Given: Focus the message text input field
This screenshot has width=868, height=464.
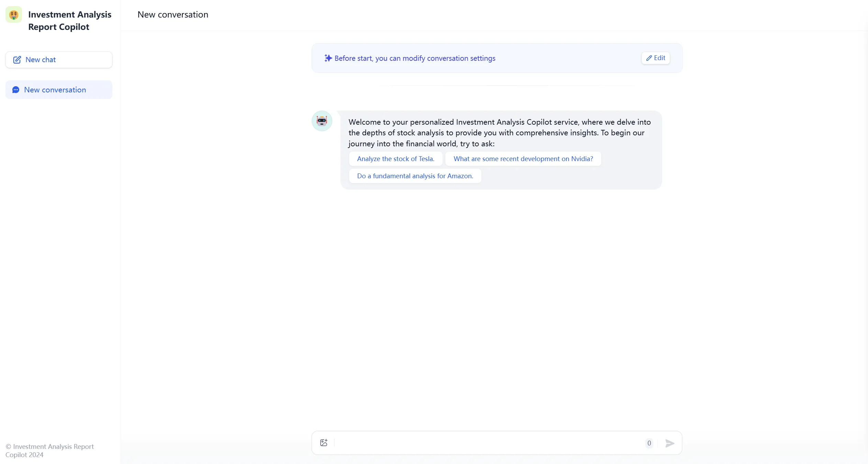Looking at the screenshot, I should point(488,443).
